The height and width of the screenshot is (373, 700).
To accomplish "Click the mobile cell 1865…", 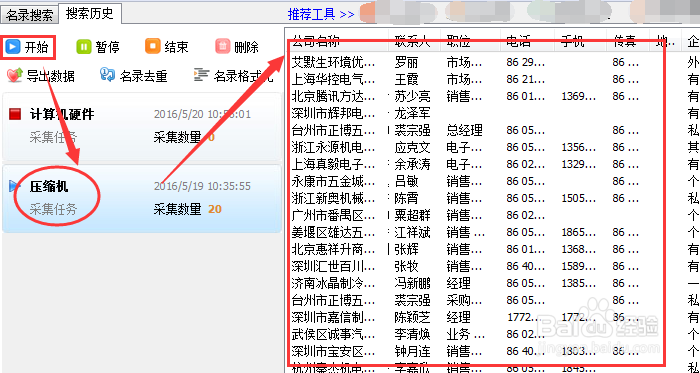I will [578, 232].
